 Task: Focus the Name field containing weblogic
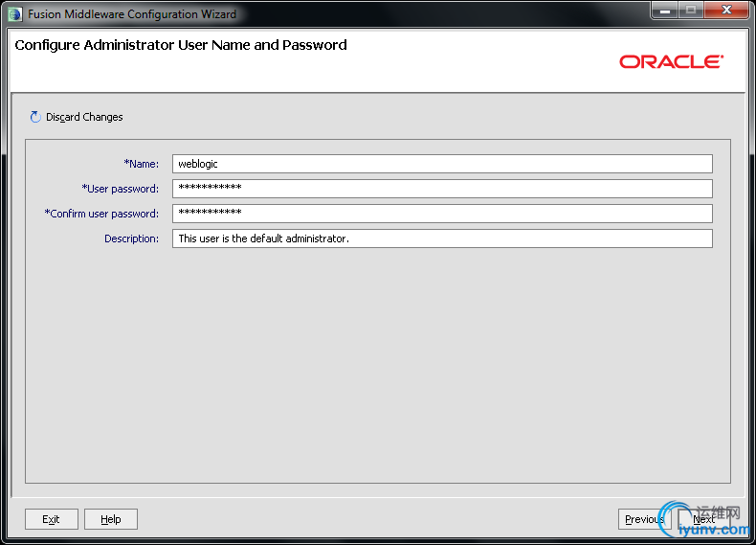point(442,164)
